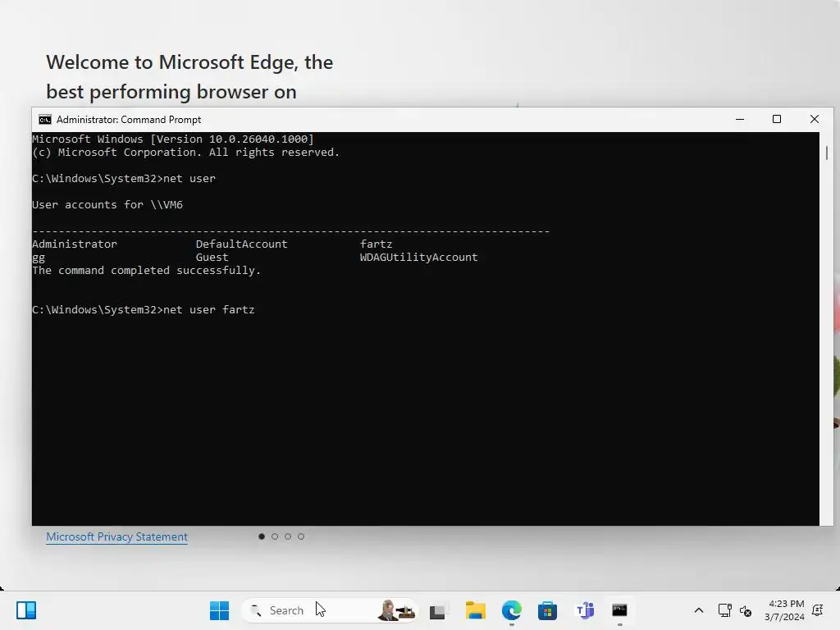Screen dimensions: 840x630
Task: Open the search highlight illustration icon
Action: tap(396, 610)
